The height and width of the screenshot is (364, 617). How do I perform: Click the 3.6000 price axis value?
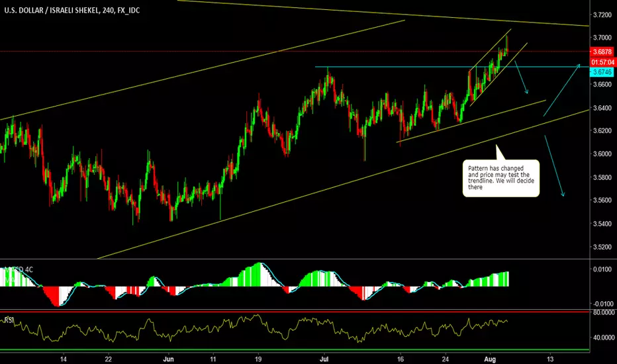coord(602,154)
